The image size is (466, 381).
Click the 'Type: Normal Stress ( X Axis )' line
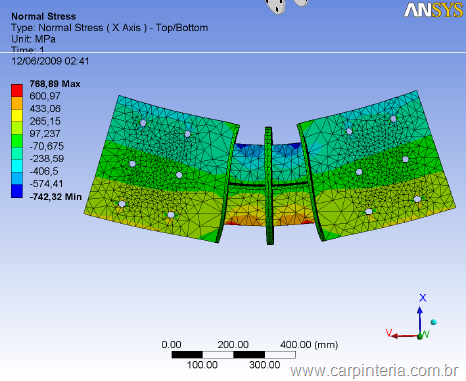tap(79, 28)
